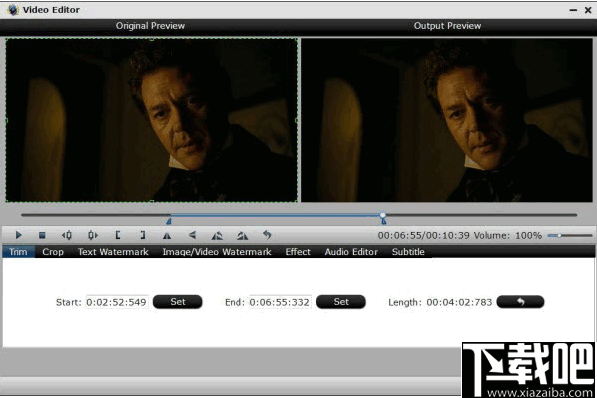Viewport: 597px width, 398px height.
Task: Click the flip vertical icon
Action: coord(192,235)
